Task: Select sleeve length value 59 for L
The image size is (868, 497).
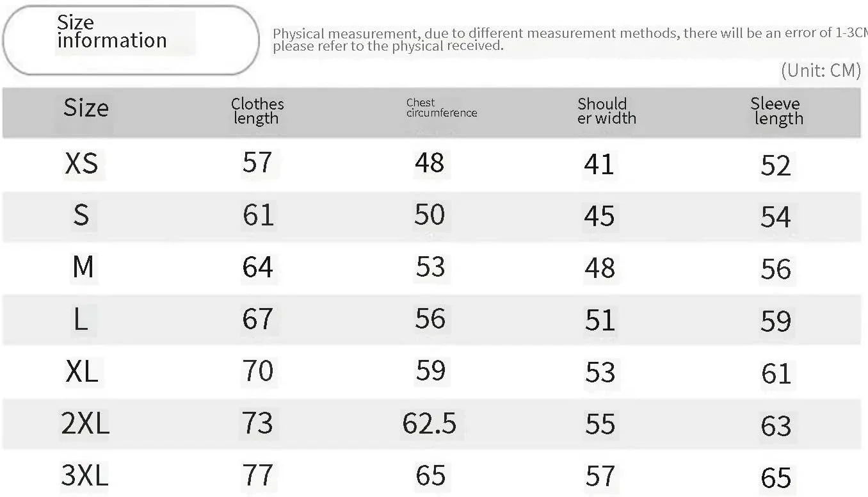Action: pos(776,322)
